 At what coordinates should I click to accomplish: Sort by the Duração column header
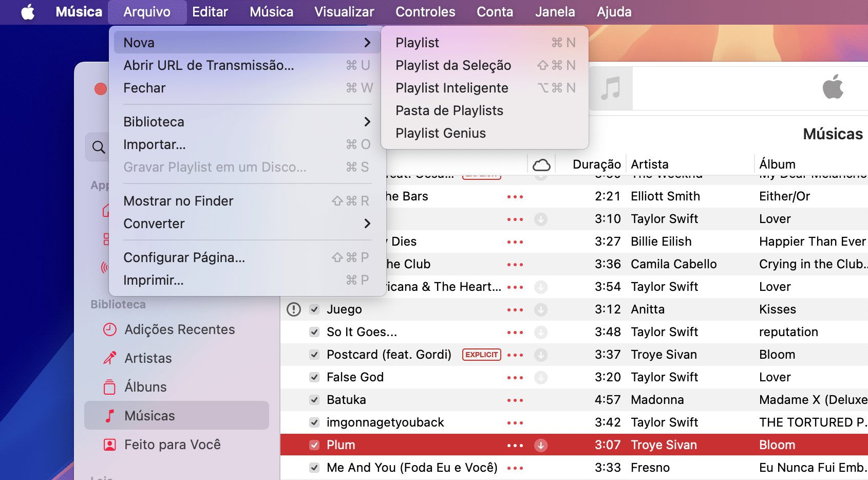(x=596, y=164)
